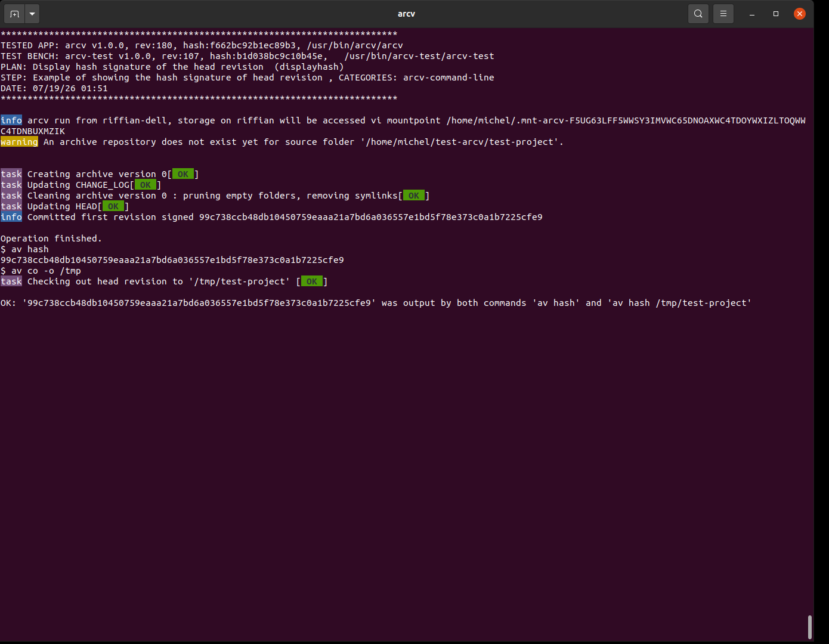Open a new terminal tab

pos(14,13)
